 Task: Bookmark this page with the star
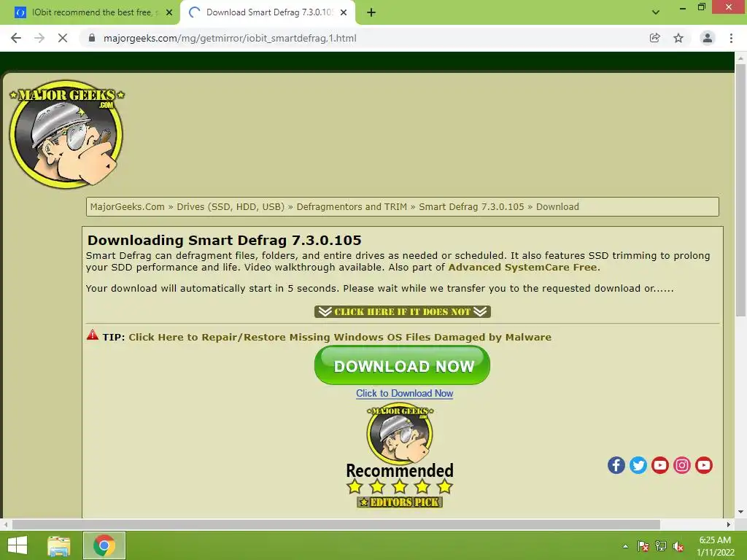[x=678, y=38]
